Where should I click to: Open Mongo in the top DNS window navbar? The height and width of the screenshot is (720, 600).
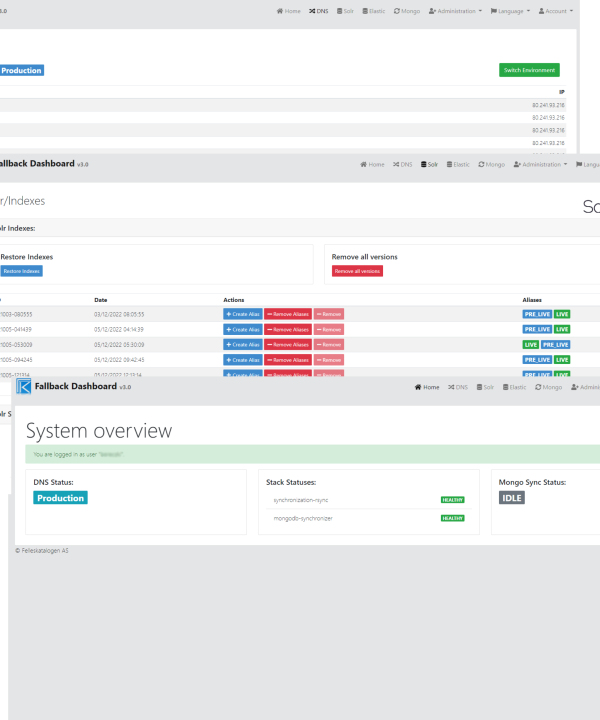click(x=407, y=11)
